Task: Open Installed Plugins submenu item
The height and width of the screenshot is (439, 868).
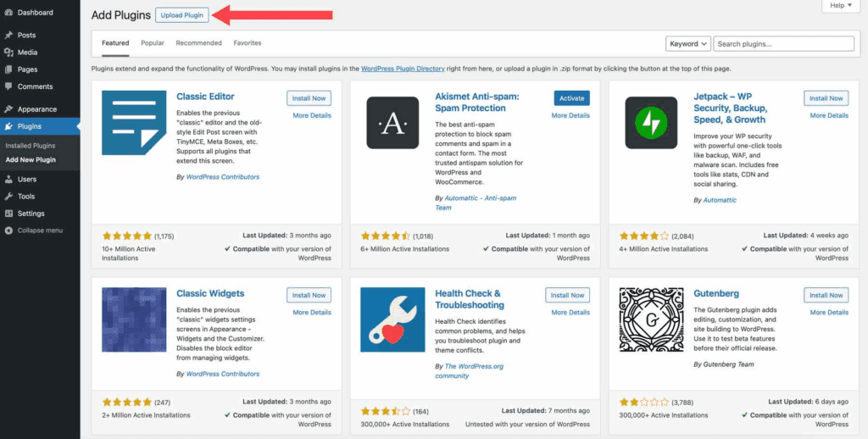Action: tap(31, 146)
